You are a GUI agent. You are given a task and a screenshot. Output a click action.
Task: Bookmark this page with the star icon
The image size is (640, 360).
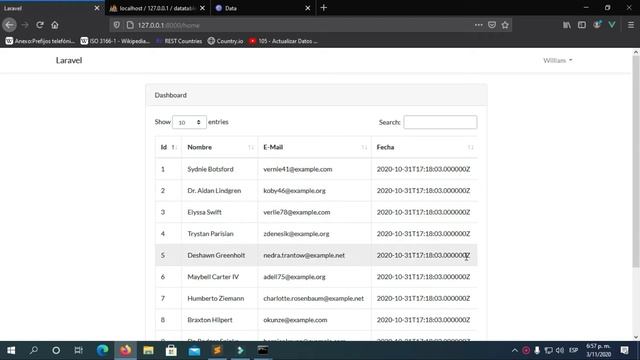pos(505,25)
